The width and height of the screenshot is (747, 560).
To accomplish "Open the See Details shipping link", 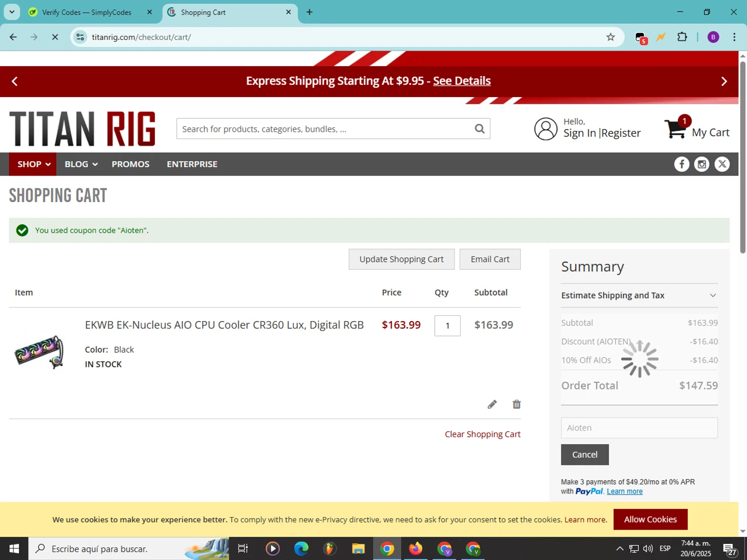I will (x=462, y=81).
